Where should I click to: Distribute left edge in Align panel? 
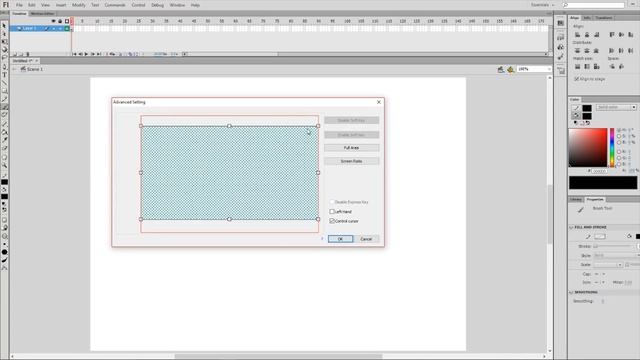coord(611,51)
